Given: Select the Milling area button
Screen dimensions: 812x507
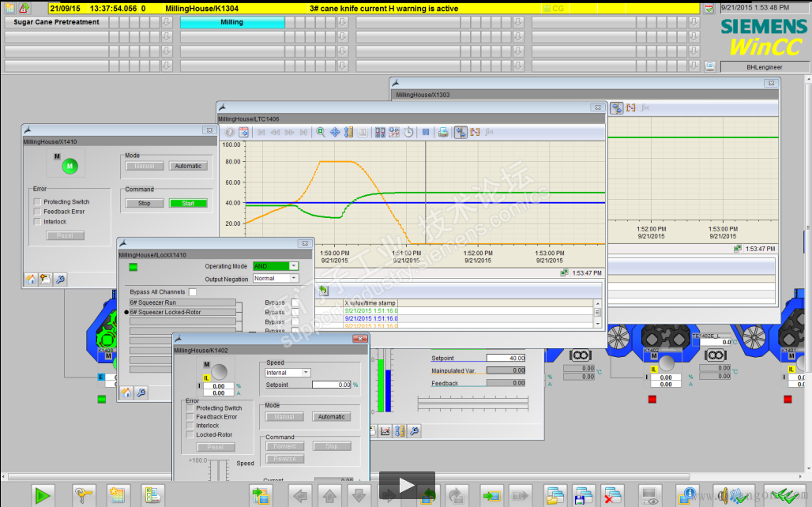Looking at the screenshot, I should coord(232,22).
